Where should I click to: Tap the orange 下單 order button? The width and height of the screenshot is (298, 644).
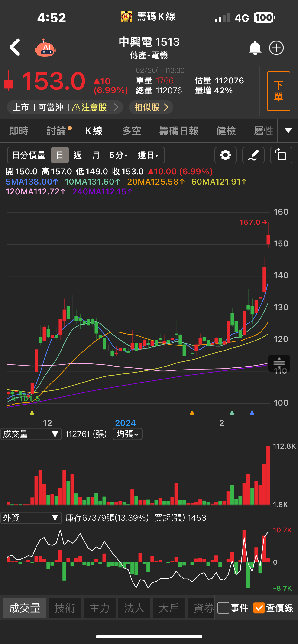(279, 91)
